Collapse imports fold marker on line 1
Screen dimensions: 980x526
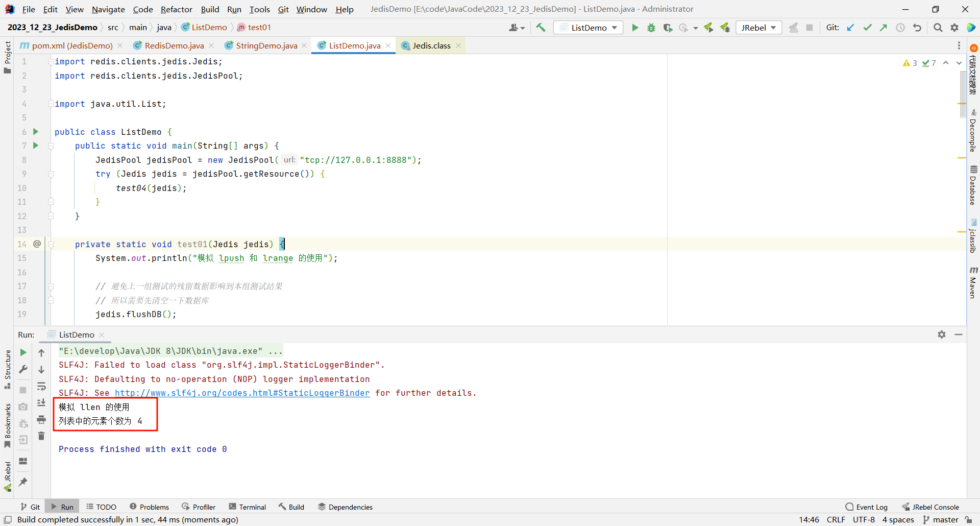51,62
